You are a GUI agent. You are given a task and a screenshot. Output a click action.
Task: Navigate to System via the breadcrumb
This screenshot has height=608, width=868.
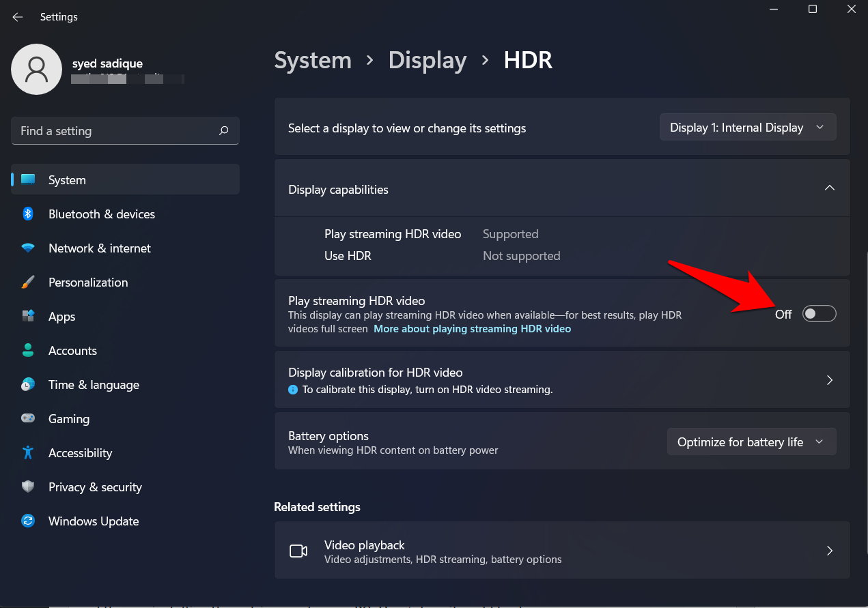point(313,60)
